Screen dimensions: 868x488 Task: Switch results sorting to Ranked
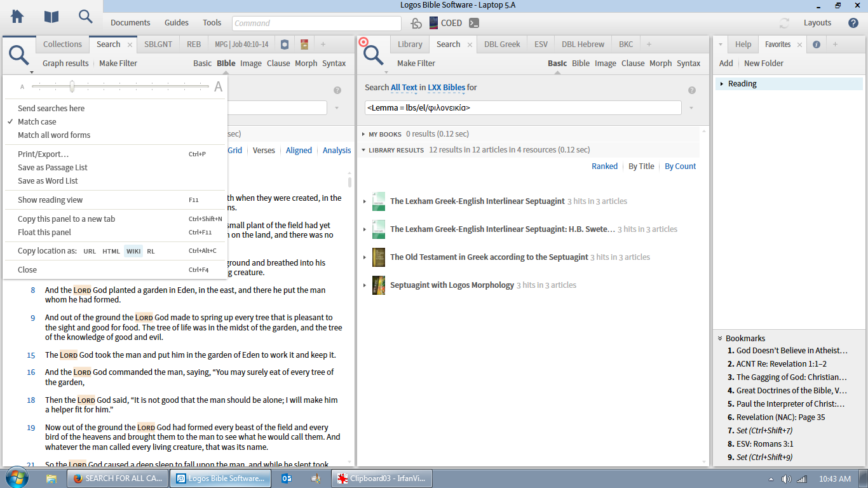pos(604,166)
